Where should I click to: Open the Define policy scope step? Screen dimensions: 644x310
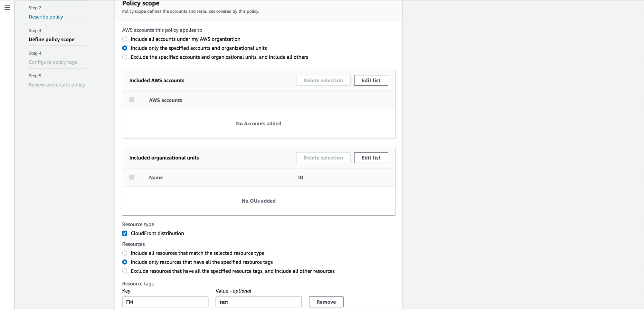coord(52,39)
